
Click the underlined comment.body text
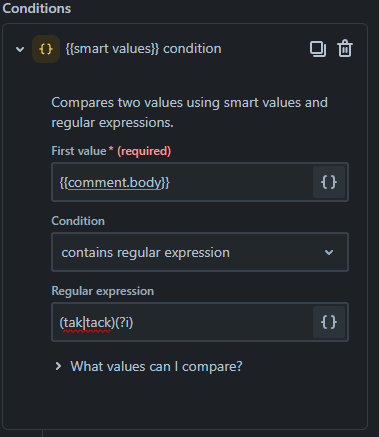coord(115,183)
